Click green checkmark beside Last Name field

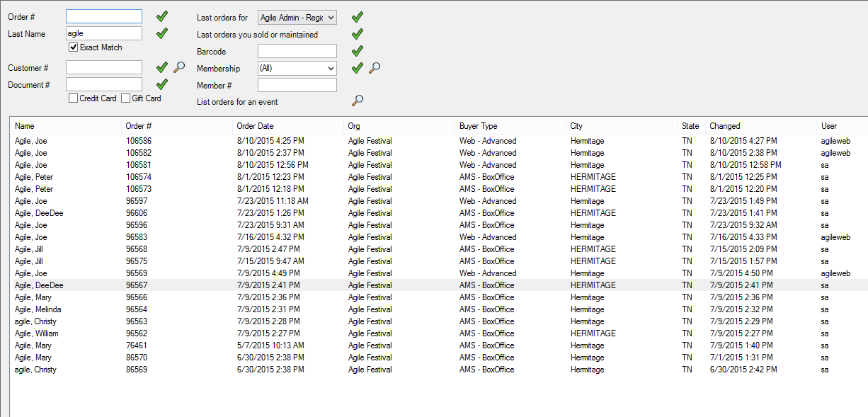[x=162, y=33]
